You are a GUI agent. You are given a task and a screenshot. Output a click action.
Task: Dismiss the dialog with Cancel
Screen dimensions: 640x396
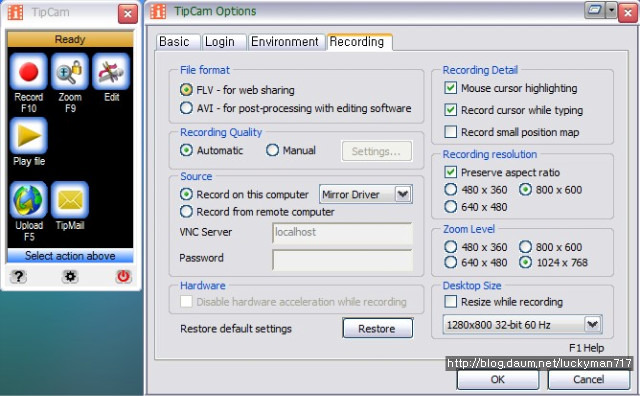point(588,380)
